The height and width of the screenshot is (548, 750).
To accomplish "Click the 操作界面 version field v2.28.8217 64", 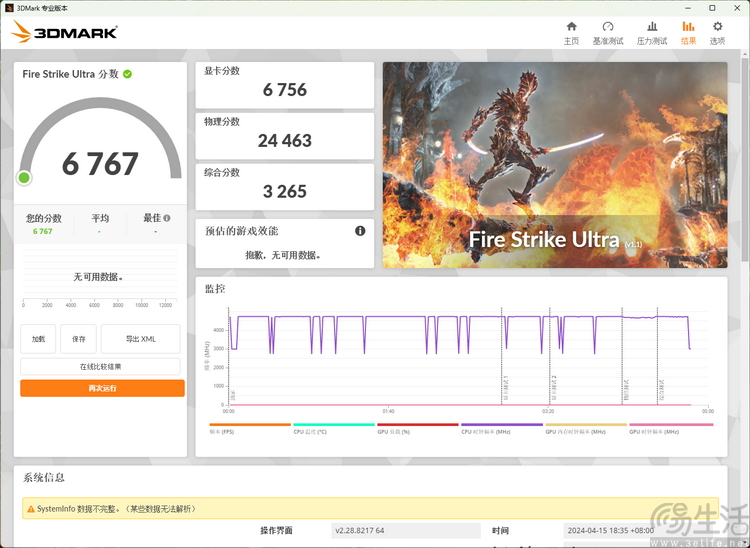I will click(x=406, y=531).
